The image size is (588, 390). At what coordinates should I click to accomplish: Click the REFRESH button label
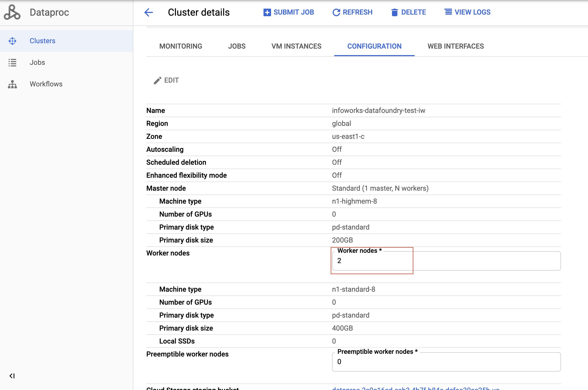coord(357,12)
